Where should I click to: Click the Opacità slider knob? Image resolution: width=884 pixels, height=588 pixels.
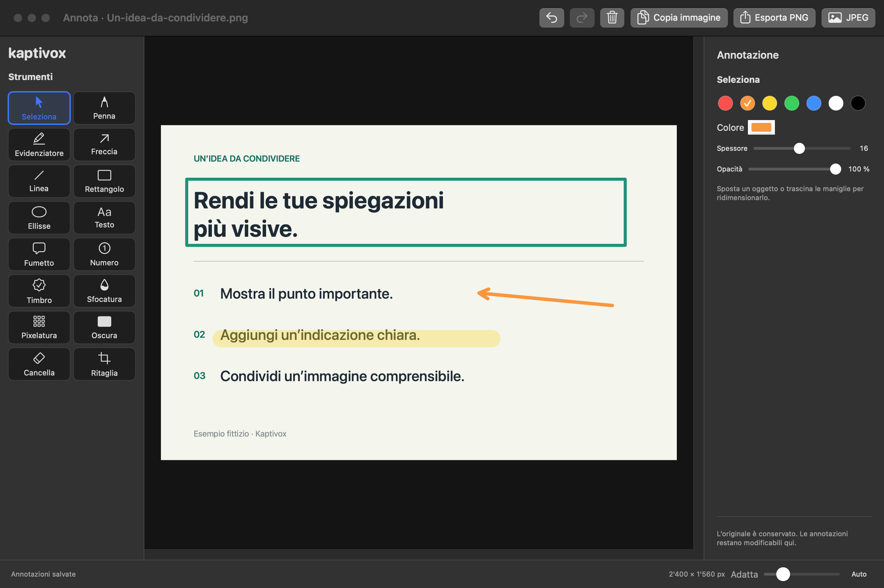pyautogui.click(x=835, y=169)
